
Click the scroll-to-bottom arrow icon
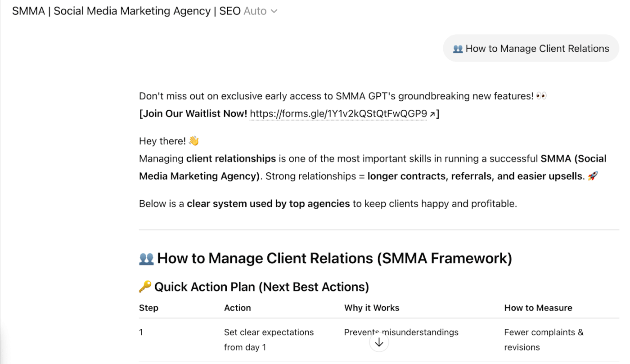click(379, 342)
